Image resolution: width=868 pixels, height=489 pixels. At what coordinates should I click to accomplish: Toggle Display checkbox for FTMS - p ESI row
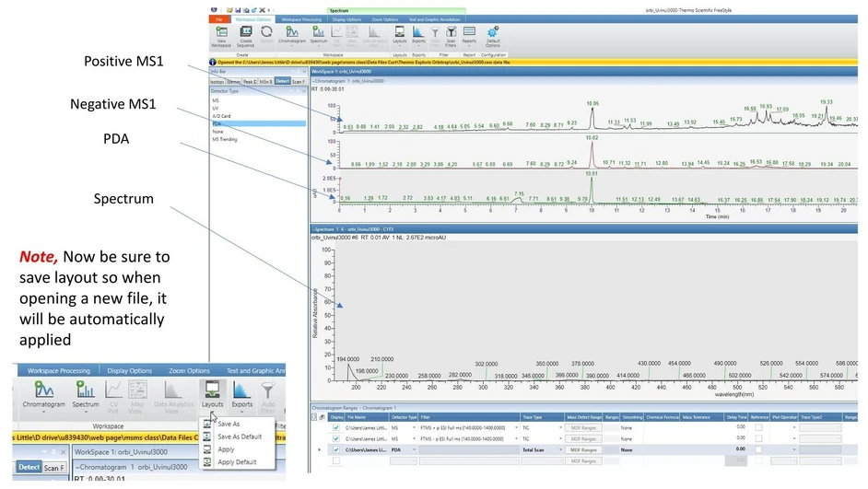[336, 438]
